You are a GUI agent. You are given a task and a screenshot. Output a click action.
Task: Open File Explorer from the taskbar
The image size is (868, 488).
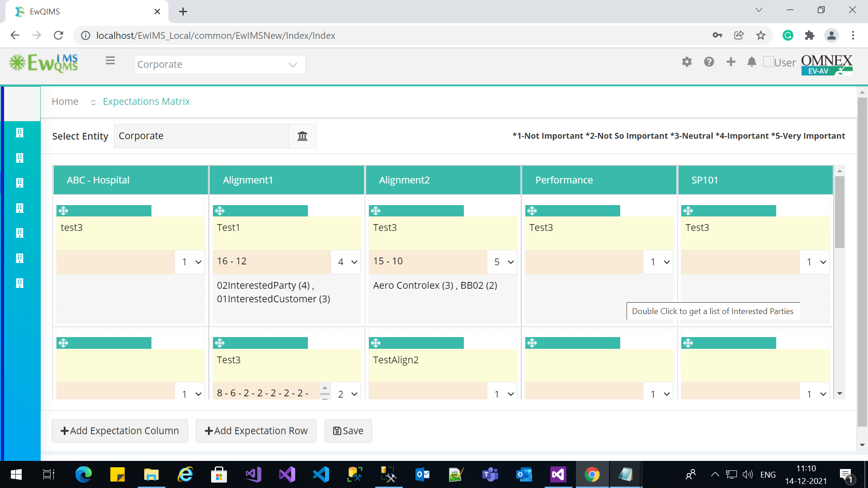tap(151, 474)
